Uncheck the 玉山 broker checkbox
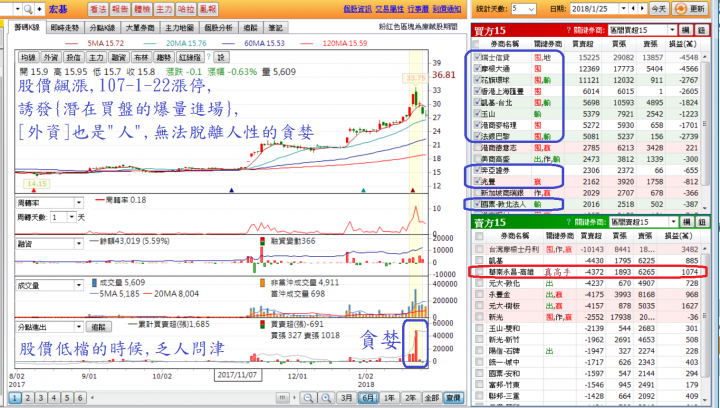Viewport: 720px width, 408px height. 477,113
